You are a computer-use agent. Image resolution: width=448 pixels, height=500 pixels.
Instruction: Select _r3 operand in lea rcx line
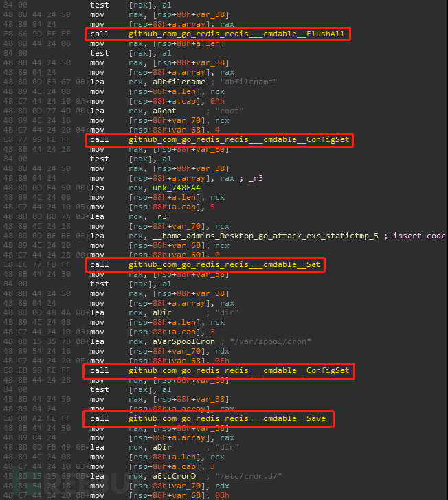point(159,216)
